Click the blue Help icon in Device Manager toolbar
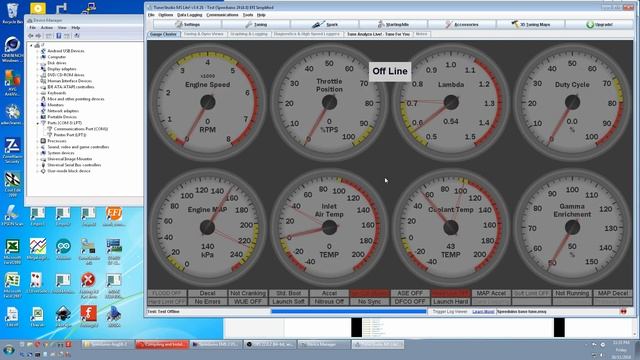This screenshot has height=360, width=640. [58, 36]
